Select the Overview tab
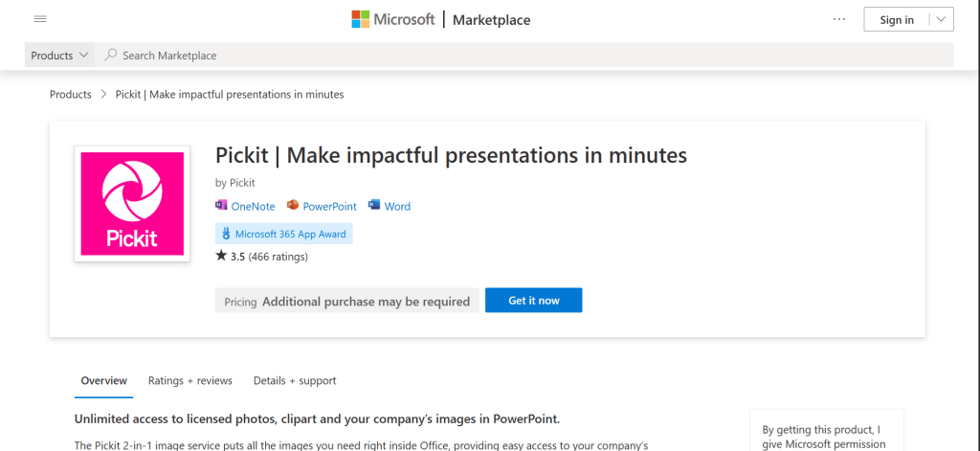Image resolution: width=980 pixels, height=451 pixels. (x=103, y=380)
